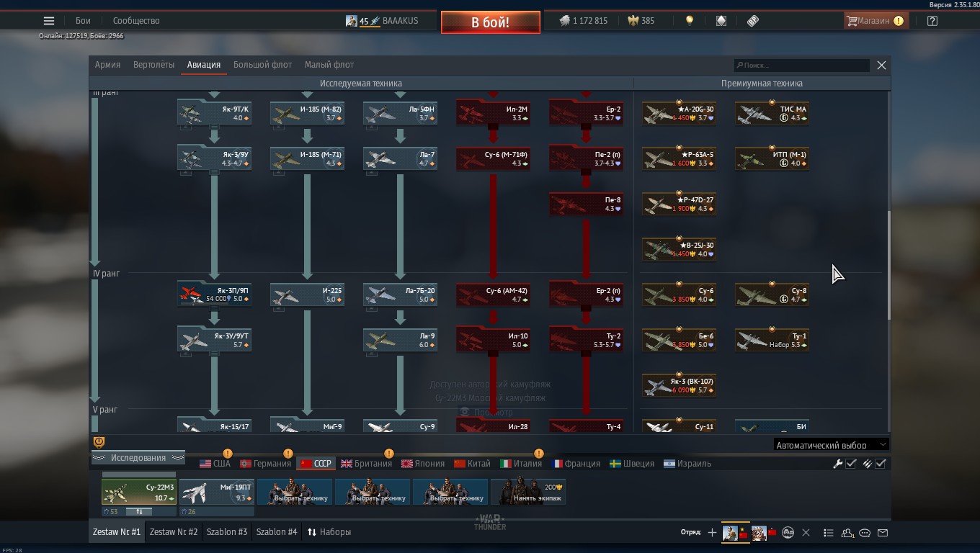
Task: Open the Сообщество menu
Action: (x=136, y=21)
